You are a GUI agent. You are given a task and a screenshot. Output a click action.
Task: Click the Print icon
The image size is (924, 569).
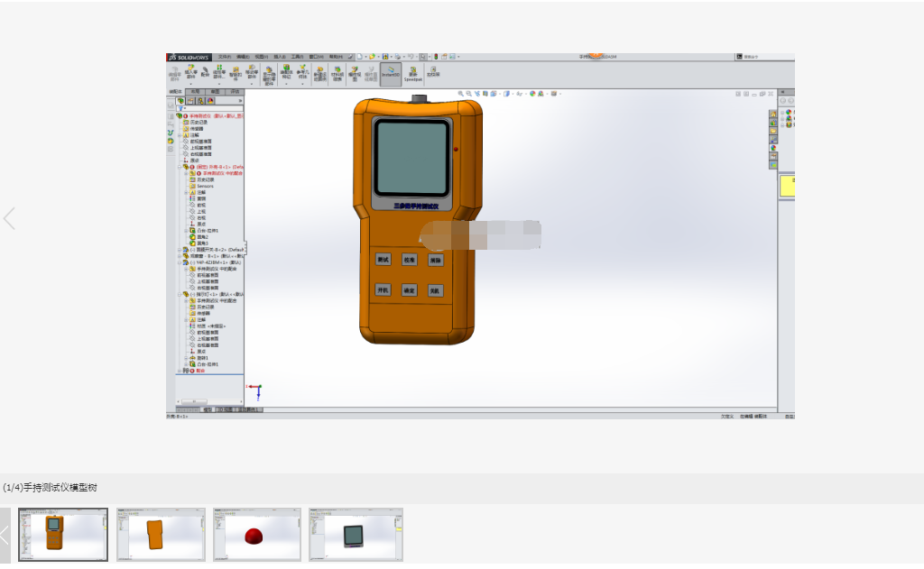tap(397, 57)
